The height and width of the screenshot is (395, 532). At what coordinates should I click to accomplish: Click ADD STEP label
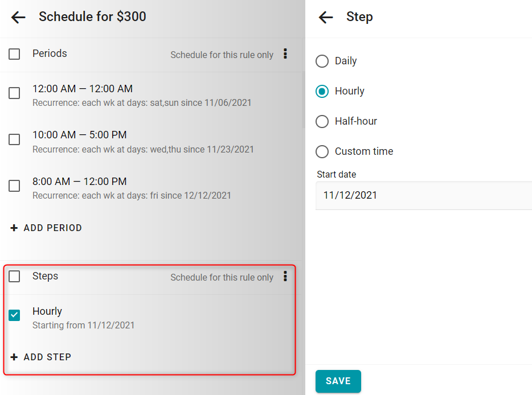47,357
